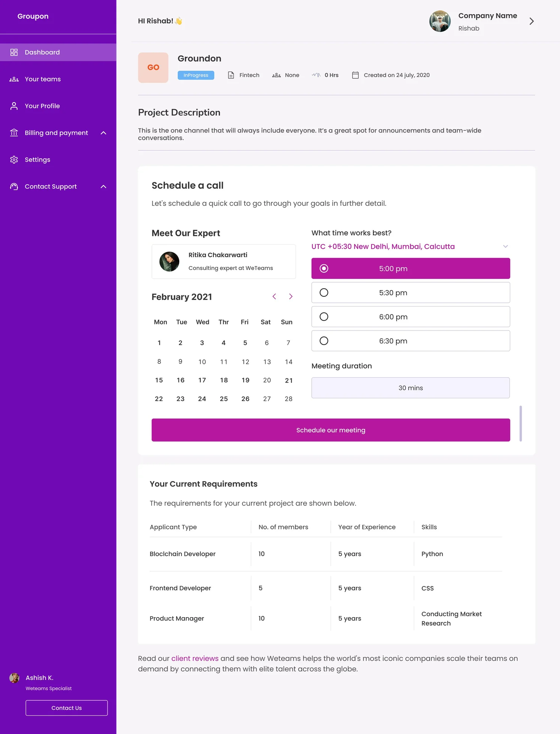Collapse the Contact Support submenu chevron

tap(103, 187)
